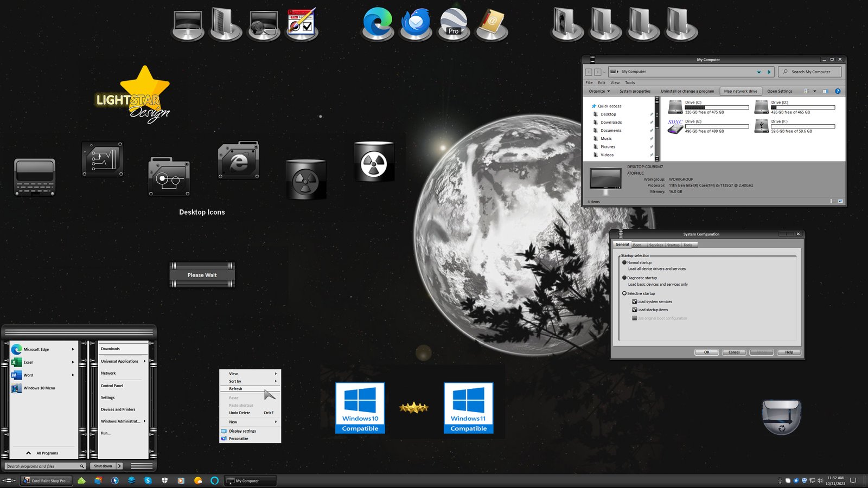
Task: Open the notification center icon
Action: (853, 480)
